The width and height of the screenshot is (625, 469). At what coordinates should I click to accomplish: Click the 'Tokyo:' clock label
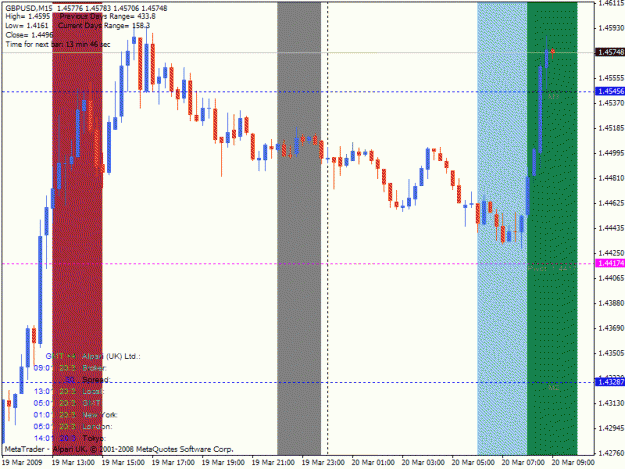click(x=94, y=438)
